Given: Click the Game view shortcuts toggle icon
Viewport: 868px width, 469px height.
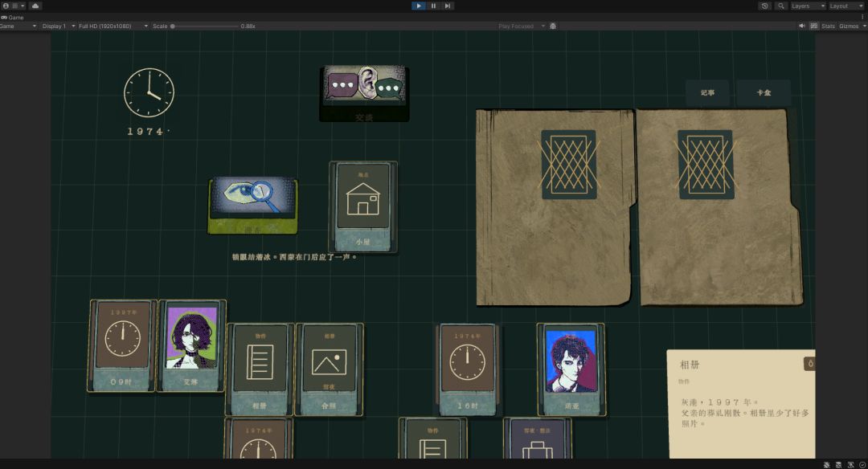Looking at the screenshot, I should point(813,26).
